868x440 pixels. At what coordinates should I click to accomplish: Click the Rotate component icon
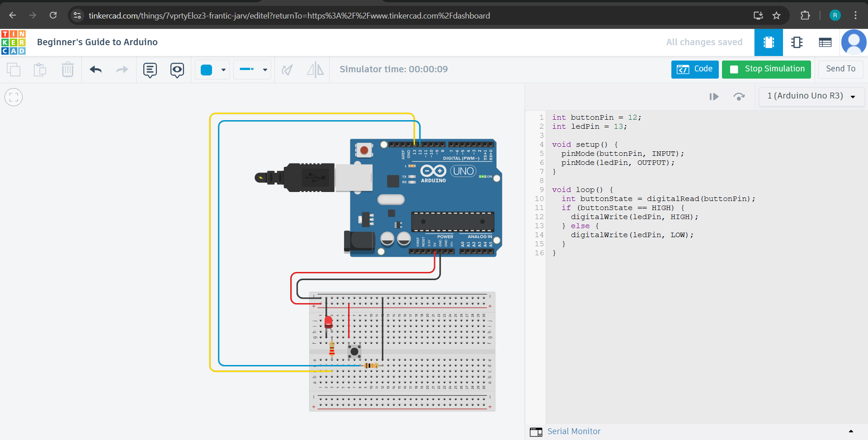[287, 70]
